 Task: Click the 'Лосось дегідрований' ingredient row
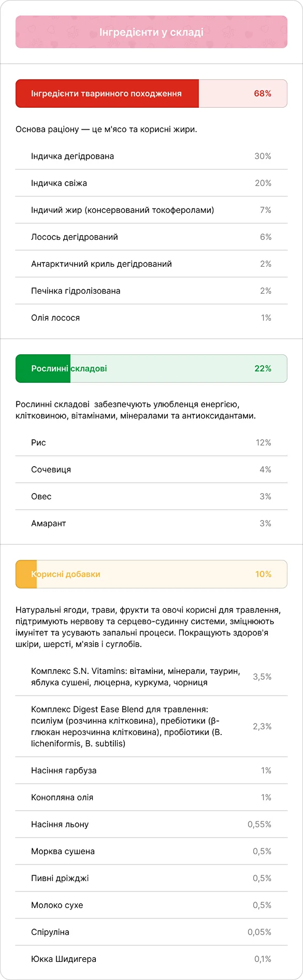point(151,237)
